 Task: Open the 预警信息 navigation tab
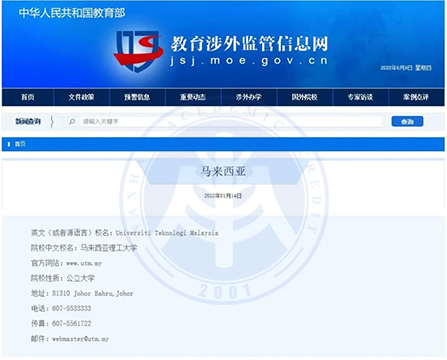coord(137,97)
